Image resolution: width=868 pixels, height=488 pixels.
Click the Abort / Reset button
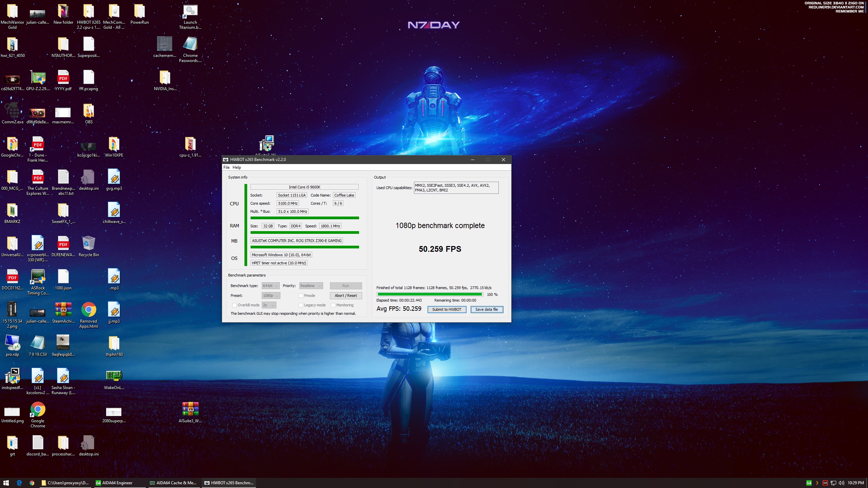pos(346,296)
